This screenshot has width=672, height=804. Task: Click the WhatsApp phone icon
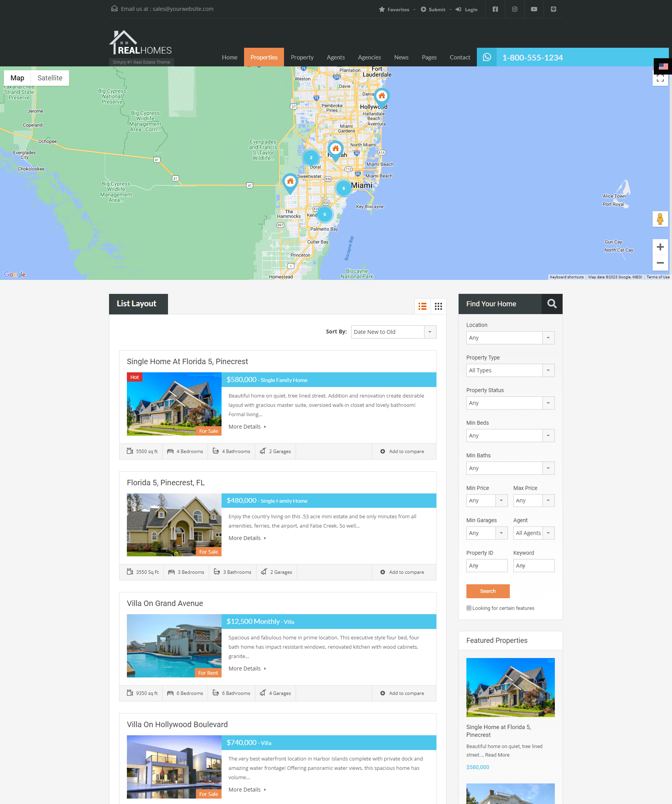487,57
